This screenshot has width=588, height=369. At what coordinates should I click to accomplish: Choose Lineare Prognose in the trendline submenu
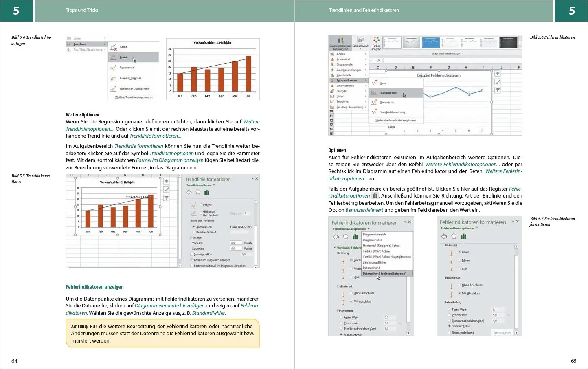point(133,78)
